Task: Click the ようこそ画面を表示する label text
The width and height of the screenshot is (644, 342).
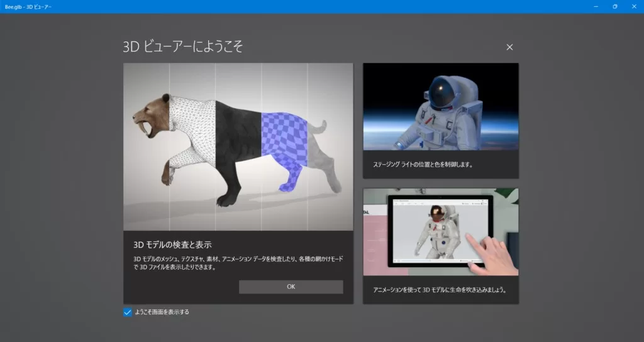Action: tap(162, 312)
